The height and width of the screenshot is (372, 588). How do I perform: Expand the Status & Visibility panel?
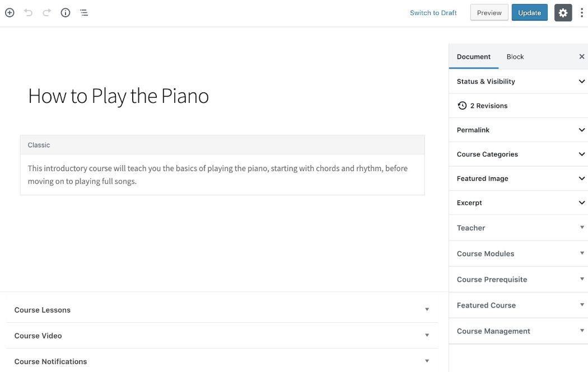(x=518, y=82)
